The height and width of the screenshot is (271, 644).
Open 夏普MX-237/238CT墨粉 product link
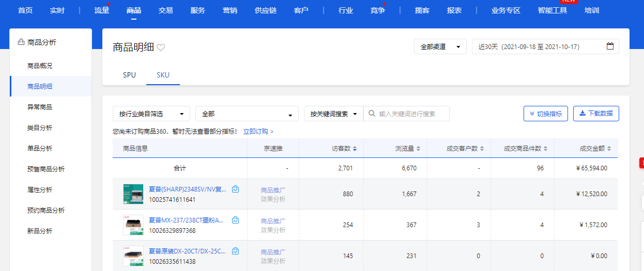[187, 220]
